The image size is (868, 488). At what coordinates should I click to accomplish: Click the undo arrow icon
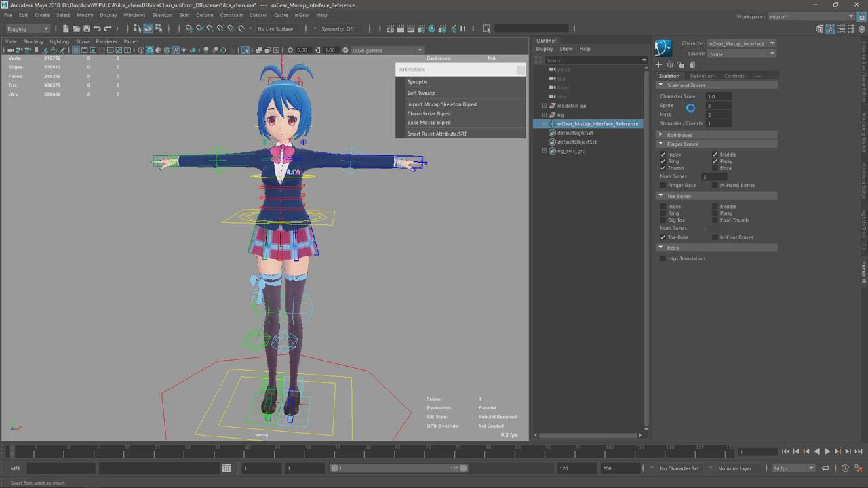coord(97,28)
